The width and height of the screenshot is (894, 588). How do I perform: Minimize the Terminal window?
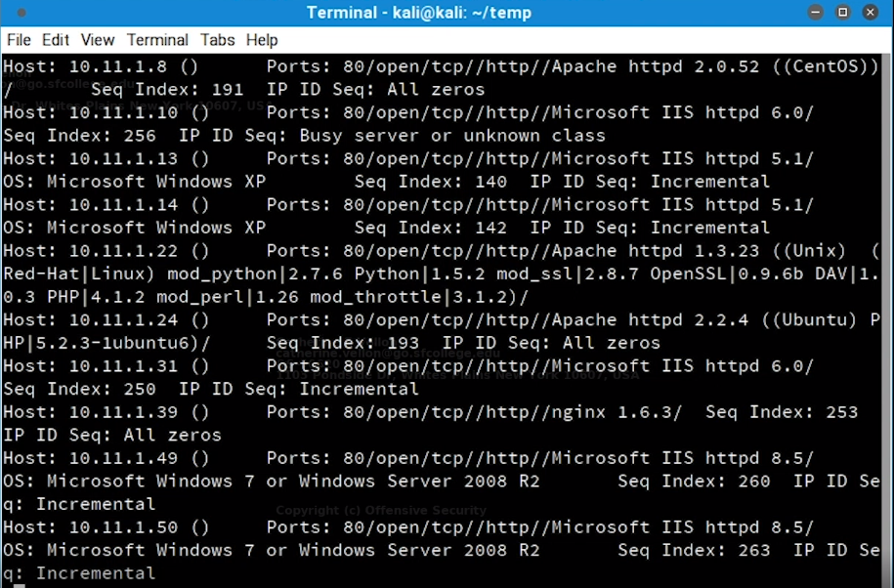point(818,13)
